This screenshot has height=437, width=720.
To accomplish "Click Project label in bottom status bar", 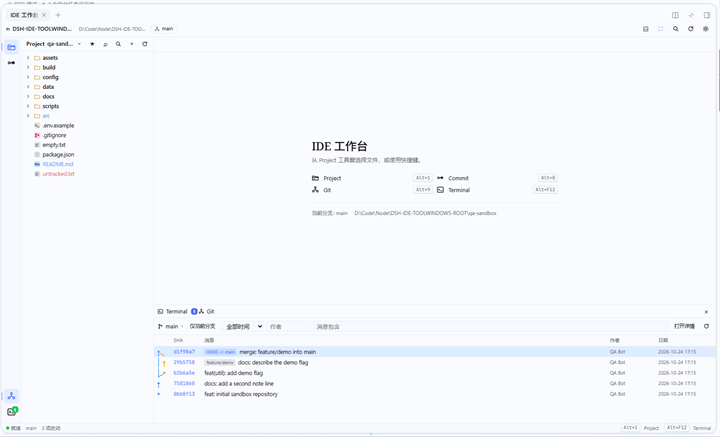I will pos(651,428).
